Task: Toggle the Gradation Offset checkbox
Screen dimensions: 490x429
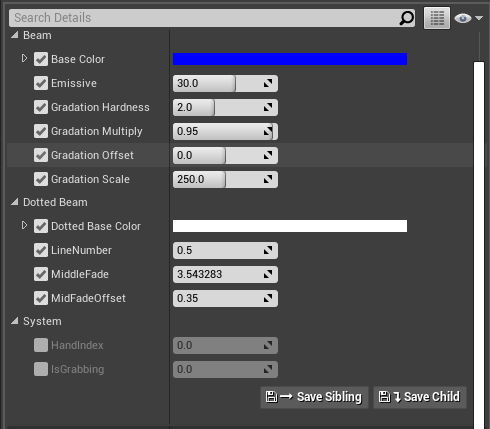Action: (x=41, y=155)
